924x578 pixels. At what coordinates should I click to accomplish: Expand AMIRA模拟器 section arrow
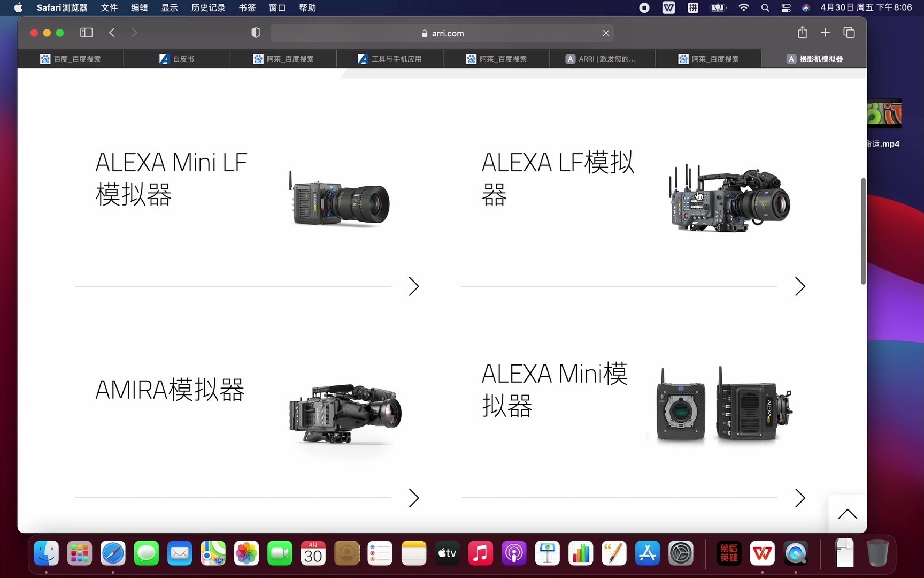[x=413, y=498]
